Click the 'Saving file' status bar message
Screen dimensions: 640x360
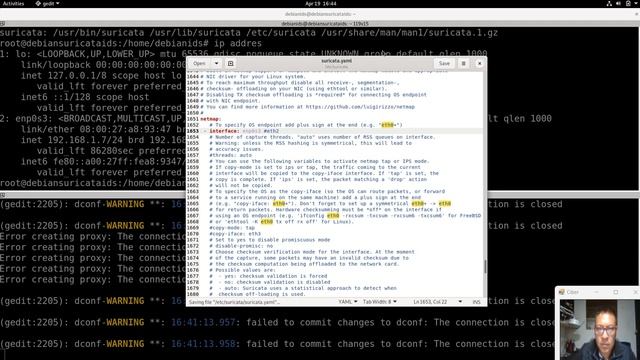click(234, 302)
